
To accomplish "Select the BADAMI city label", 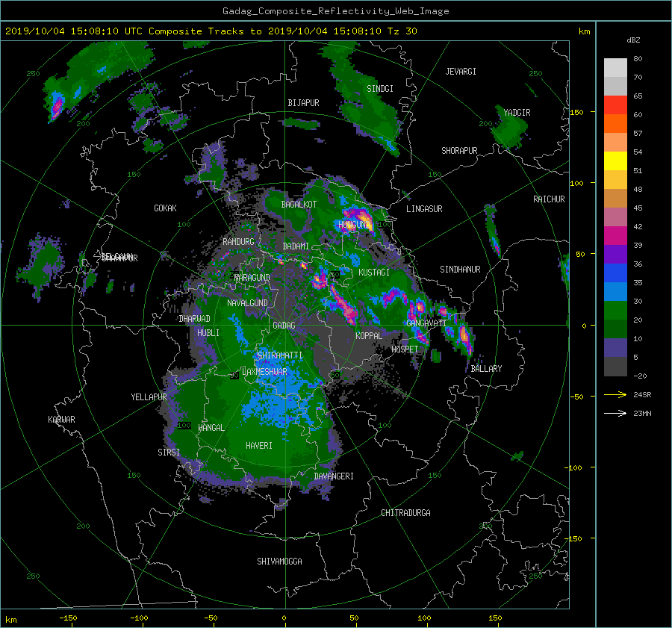I will pyautogui.click(x=296, y=246).
